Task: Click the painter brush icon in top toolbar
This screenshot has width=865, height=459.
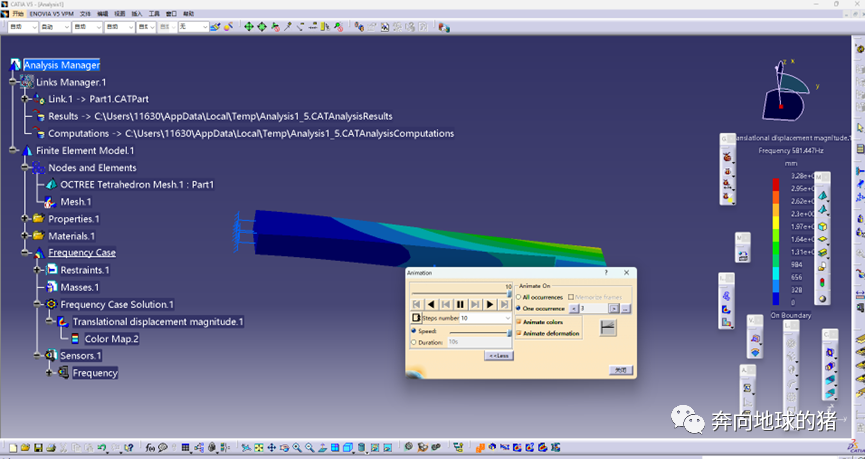Action: coord(216,26)
